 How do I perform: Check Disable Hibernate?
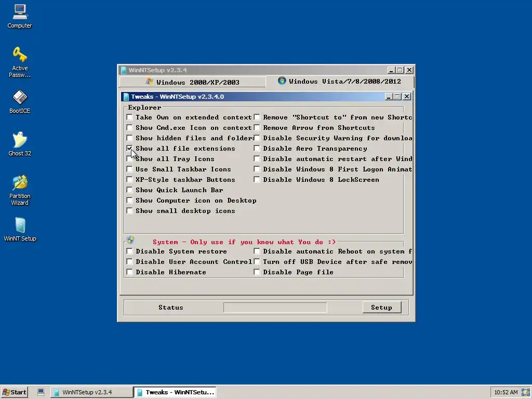click(129, 272)
